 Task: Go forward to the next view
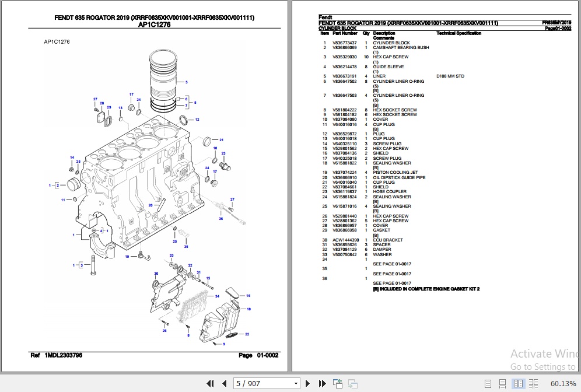[352, 383]
